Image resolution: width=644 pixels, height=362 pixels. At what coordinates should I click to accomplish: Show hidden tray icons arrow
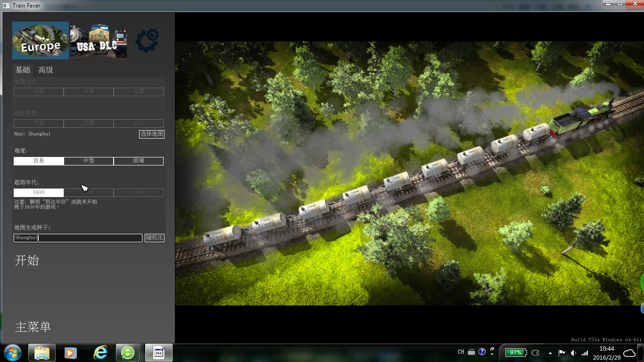550,353
